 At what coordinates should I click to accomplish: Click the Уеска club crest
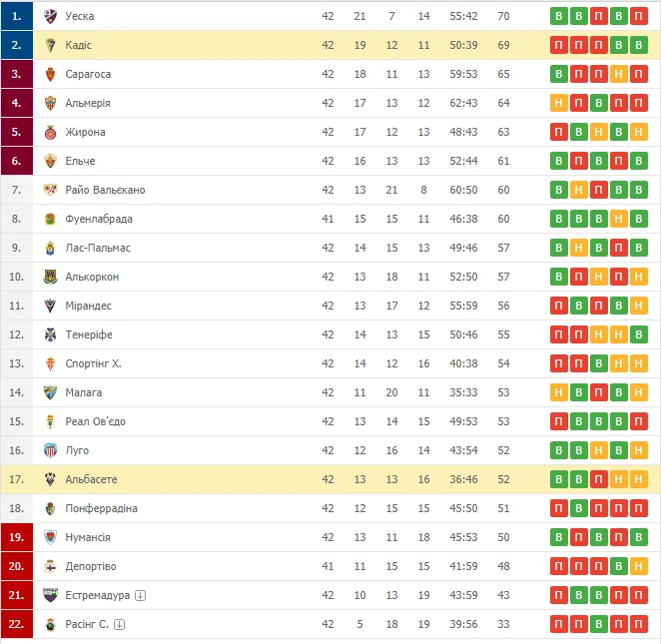pyautogui.click(x=51, y=17)
